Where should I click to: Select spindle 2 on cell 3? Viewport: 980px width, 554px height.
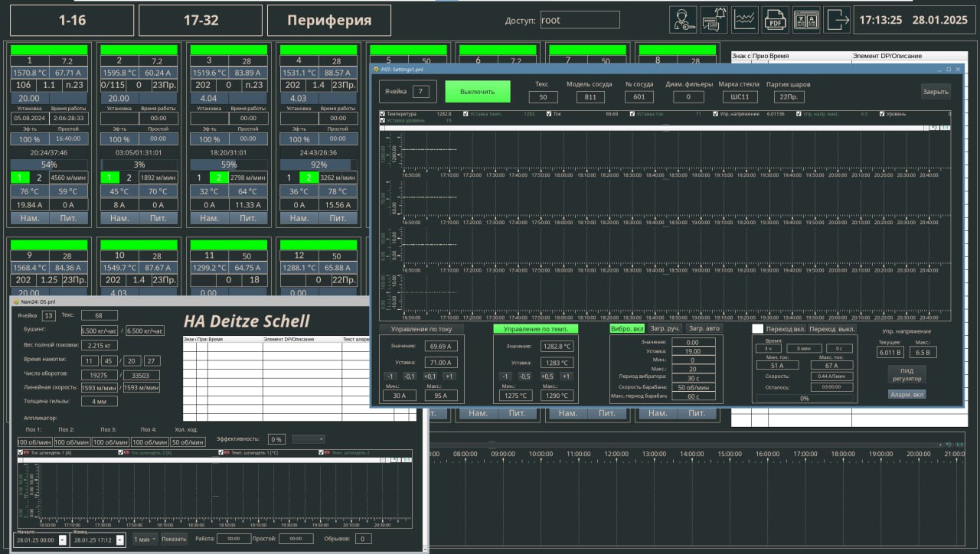pos(218,178)
